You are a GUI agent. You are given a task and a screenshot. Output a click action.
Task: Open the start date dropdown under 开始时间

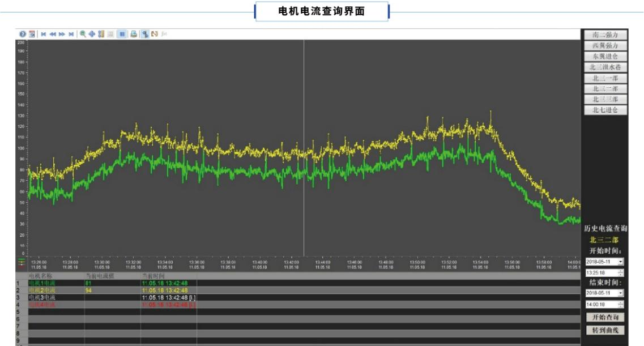point(621,262)
